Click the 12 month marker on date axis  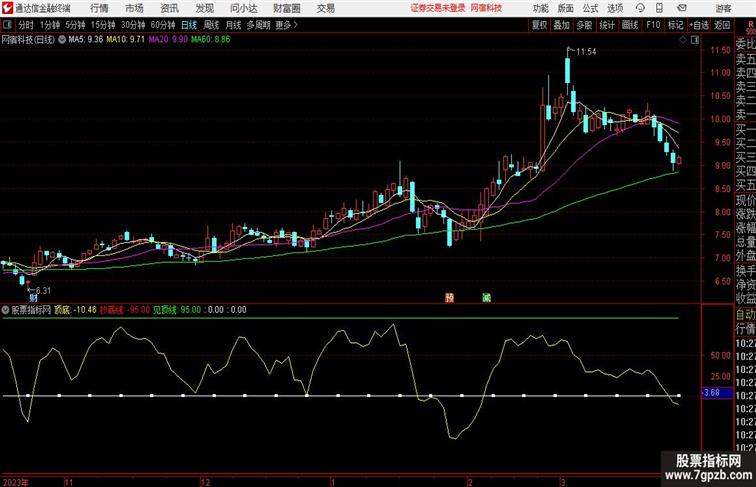(x=205, y=482)
